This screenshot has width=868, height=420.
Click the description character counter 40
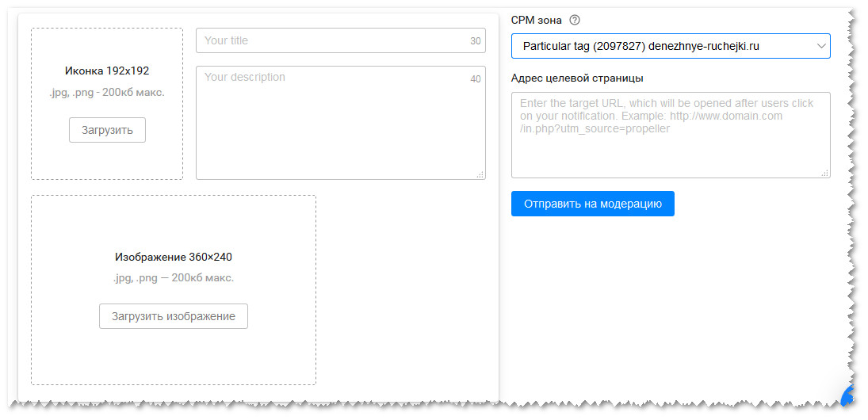(475, 79)
